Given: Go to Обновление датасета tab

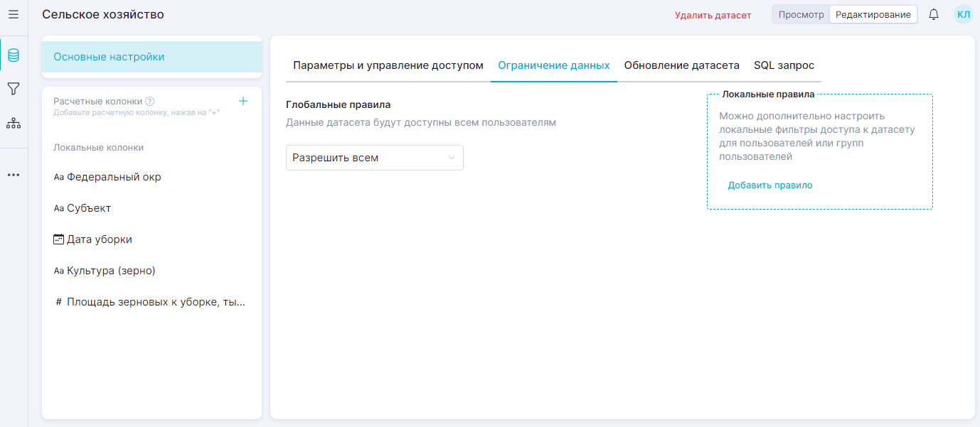Looking at the screenshot, I should (681, 65).
